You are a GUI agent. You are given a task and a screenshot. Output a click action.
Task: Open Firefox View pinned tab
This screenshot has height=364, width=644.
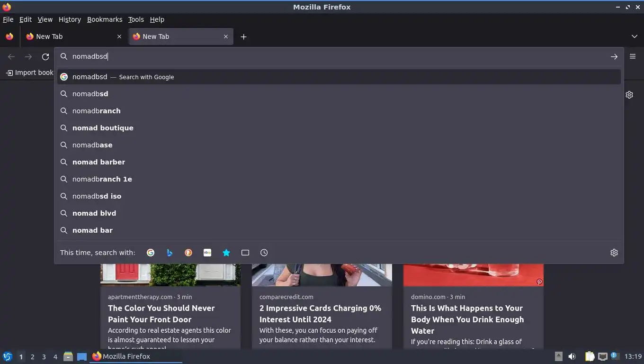[9, 36]
